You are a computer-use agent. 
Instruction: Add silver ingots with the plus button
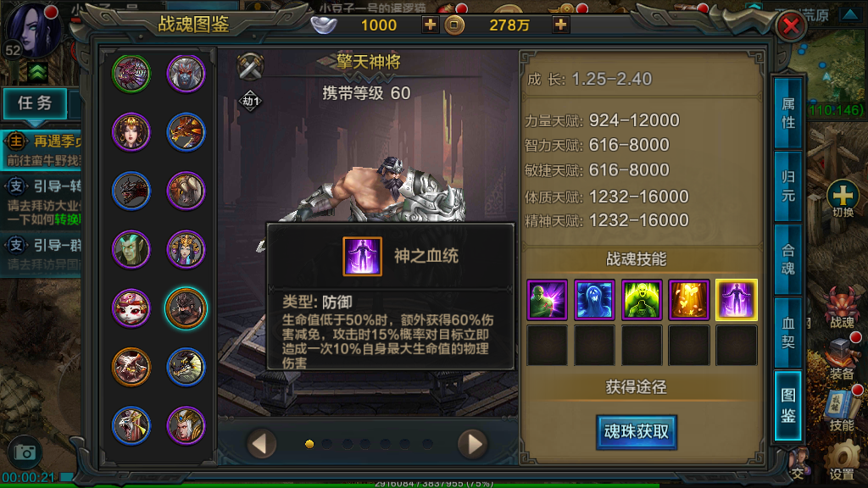[430, 25]
